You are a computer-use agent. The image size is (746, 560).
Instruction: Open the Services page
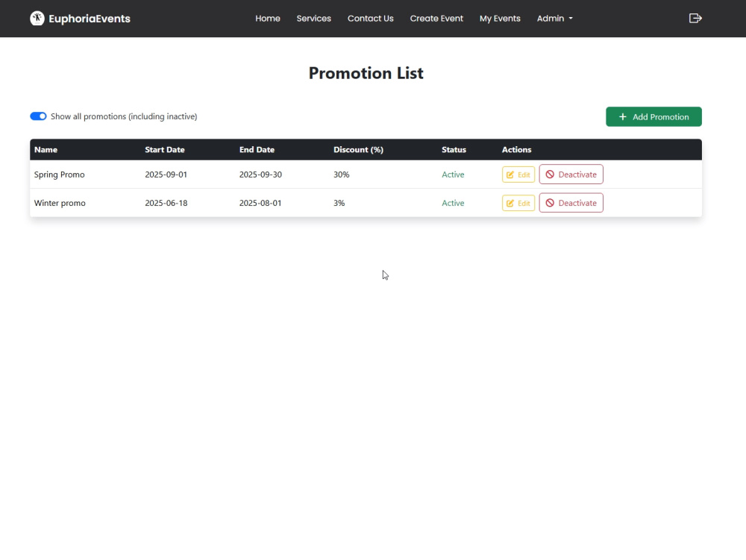(x=313, y=19)
